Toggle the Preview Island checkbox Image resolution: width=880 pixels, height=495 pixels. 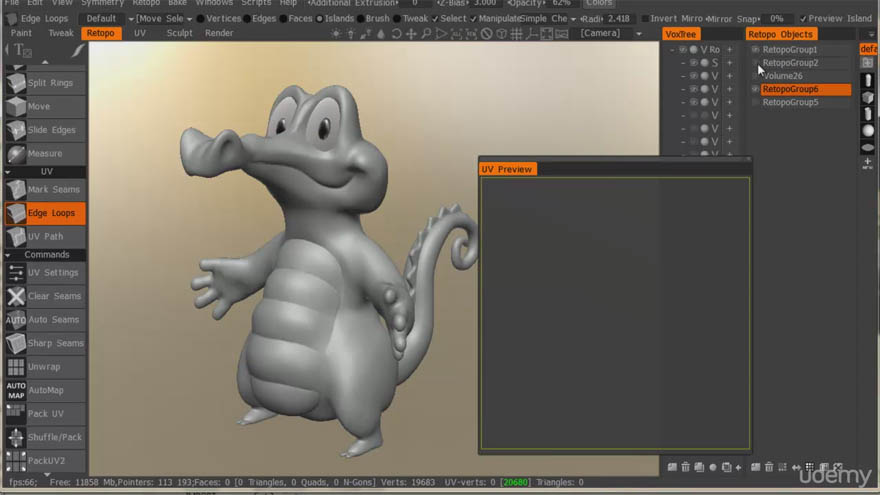pos(804,19)
